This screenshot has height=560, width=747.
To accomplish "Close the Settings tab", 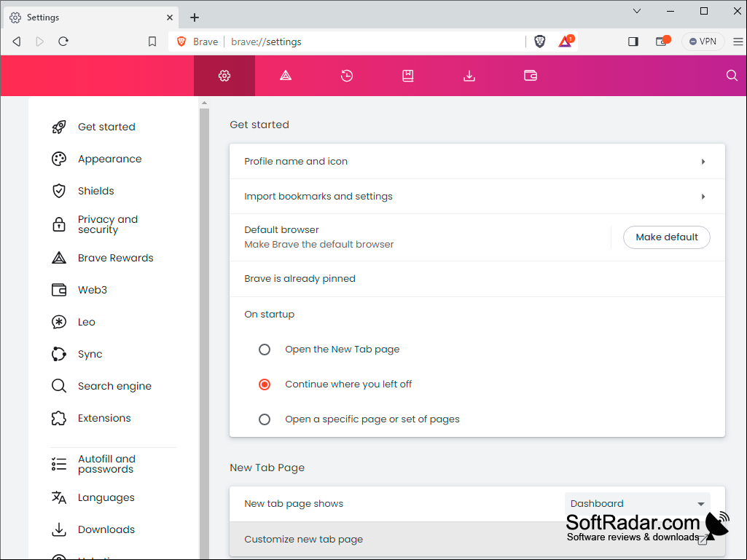I will tap(170, 17).
